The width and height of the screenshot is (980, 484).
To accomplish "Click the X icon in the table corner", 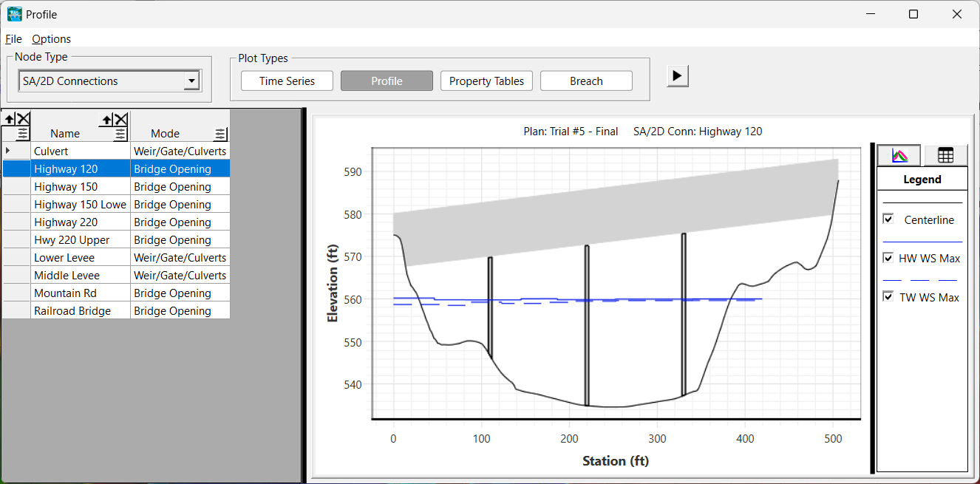I will [x=23, y=118].
